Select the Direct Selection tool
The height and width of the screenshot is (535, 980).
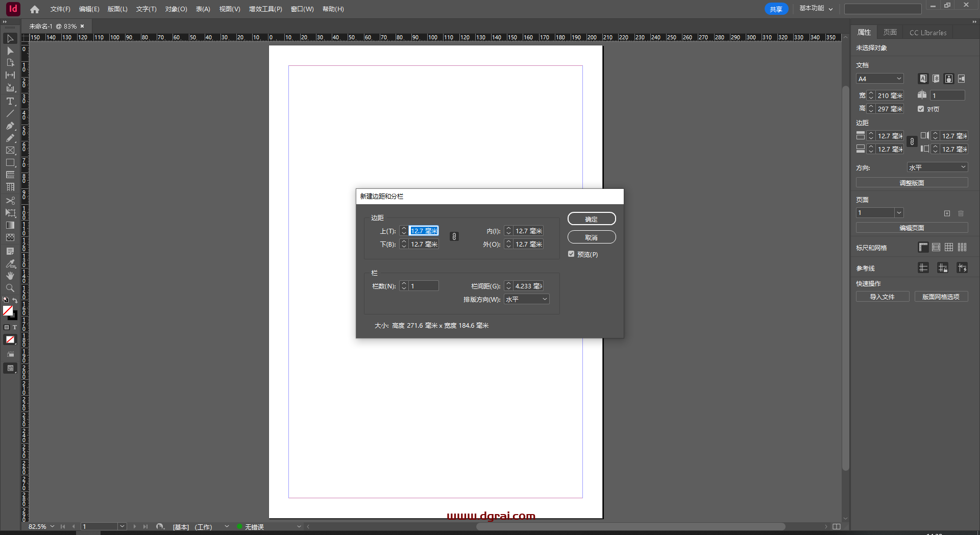point(10,51)
